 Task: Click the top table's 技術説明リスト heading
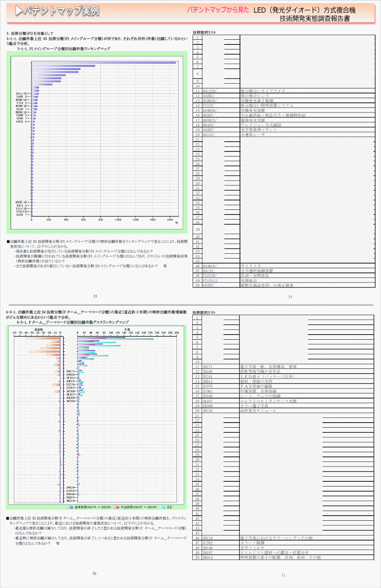[204, 32]
